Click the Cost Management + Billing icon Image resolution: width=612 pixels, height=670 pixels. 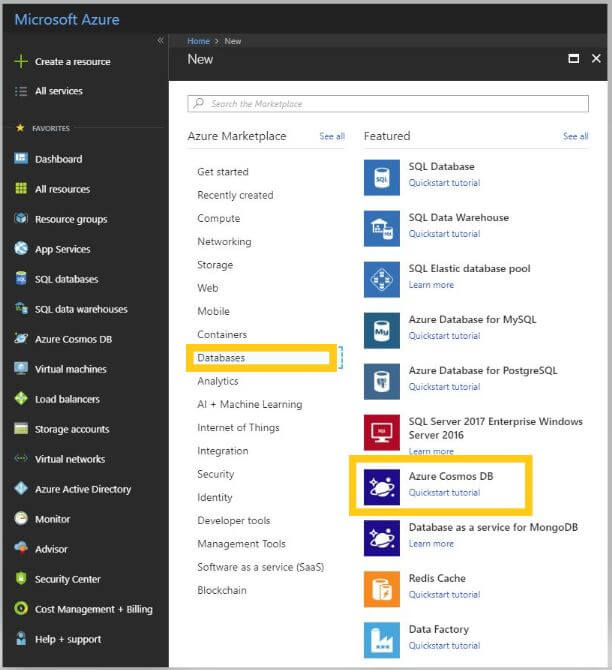point(21,608)
